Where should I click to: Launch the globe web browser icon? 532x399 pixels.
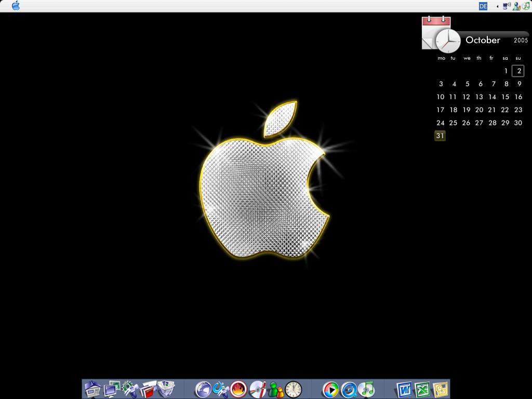[203, 389]
